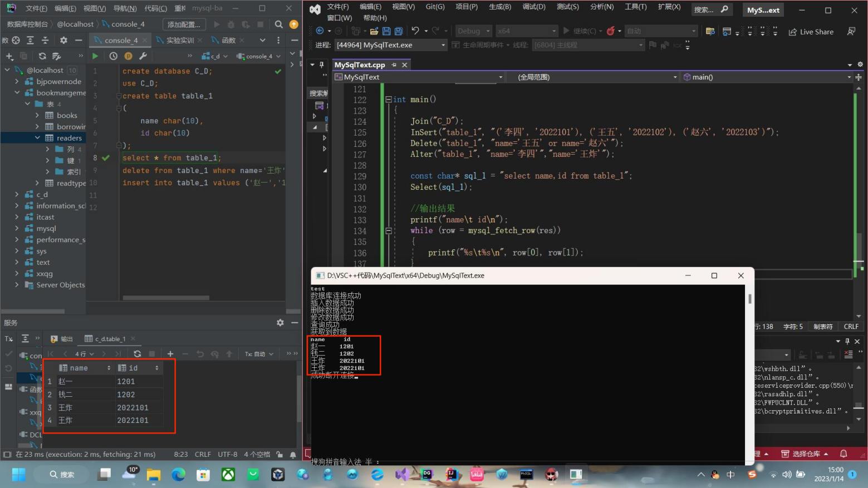Open DataGrip 文件(F) menu
This screenshot has height=488, width=868.
tap(36, 8)
